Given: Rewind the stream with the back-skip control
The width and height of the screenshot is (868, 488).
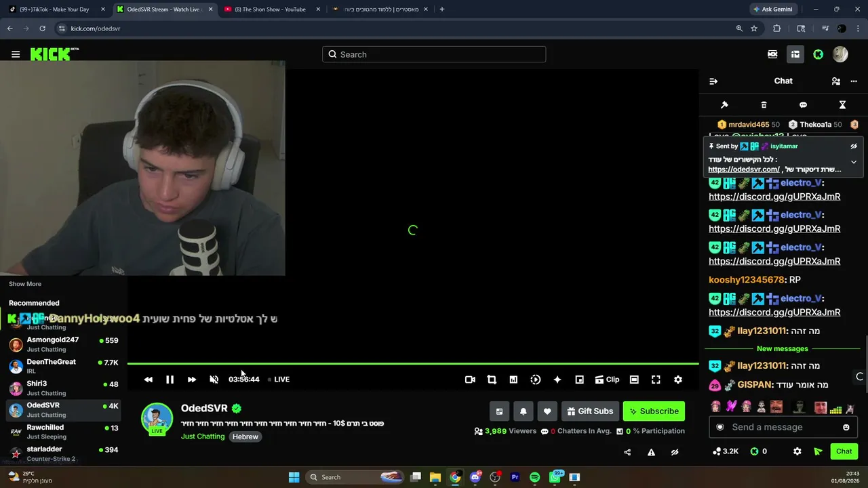Looking at the screenshot, I should 149,380.
